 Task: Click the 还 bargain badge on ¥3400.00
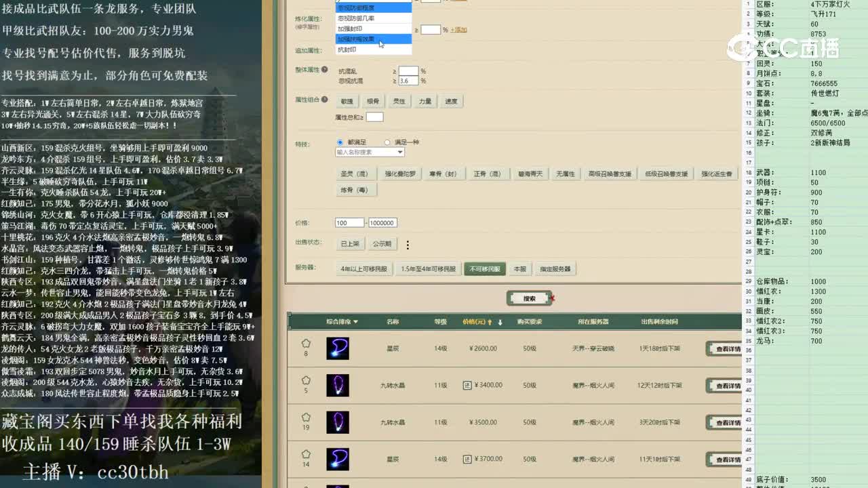pyautogui.click(x=467, y=385)
